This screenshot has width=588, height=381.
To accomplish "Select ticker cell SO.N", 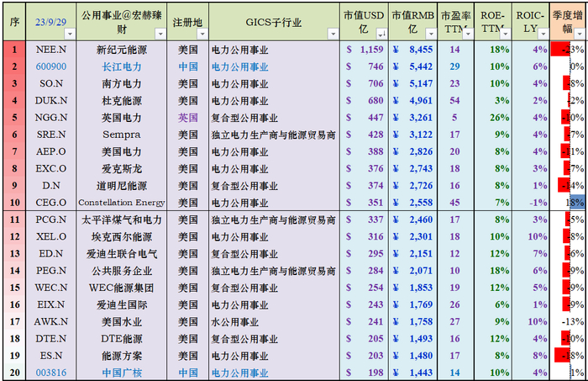I will [x=51, y=84].
